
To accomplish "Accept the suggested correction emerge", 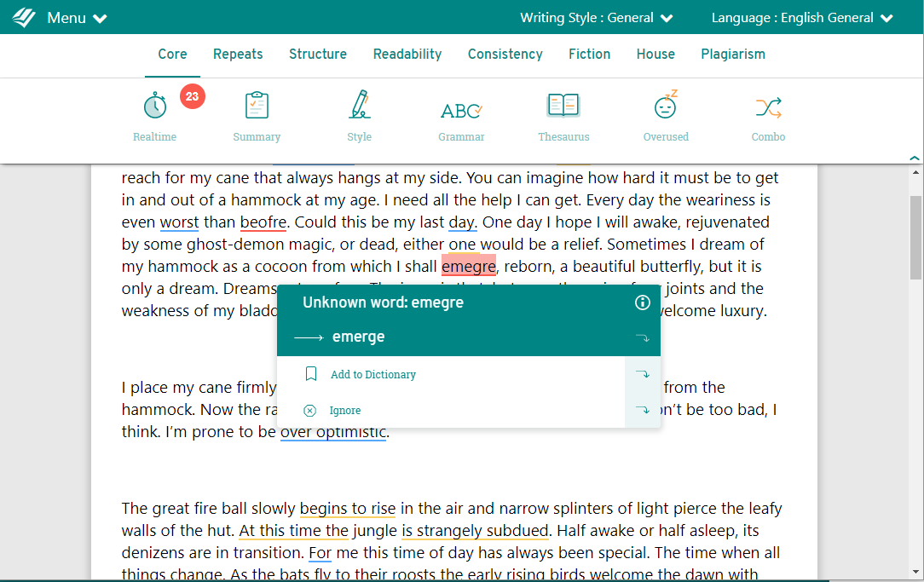I will [x=356, y=337].
